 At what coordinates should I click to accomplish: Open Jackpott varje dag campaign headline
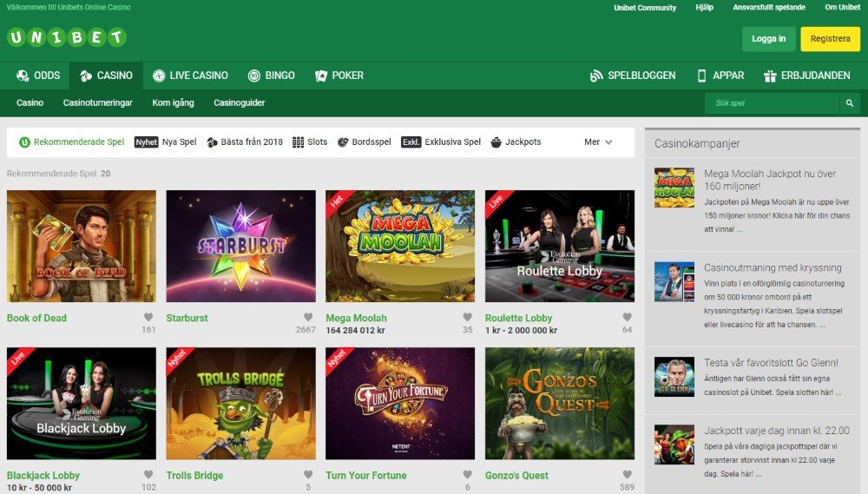tap(777, 431)
